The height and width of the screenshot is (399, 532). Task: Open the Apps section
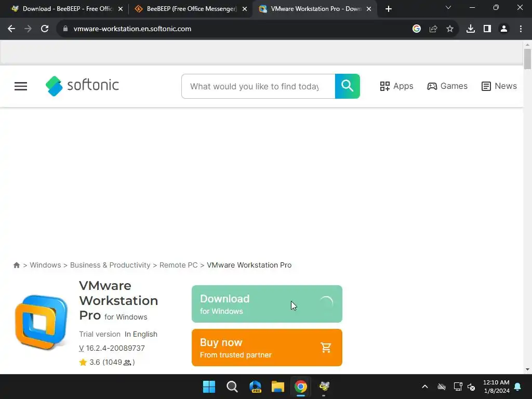(396, 86)
